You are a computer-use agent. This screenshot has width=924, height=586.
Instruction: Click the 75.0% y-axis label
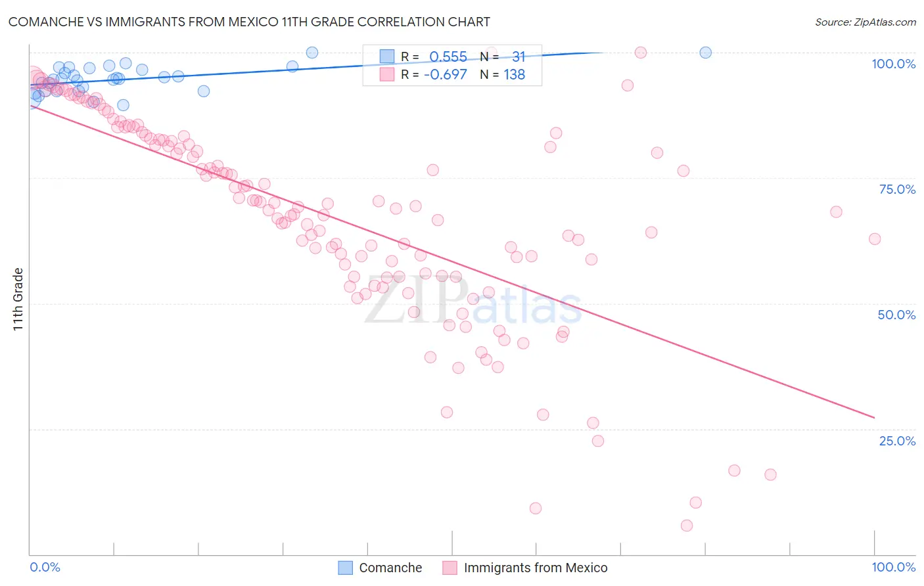898,189
